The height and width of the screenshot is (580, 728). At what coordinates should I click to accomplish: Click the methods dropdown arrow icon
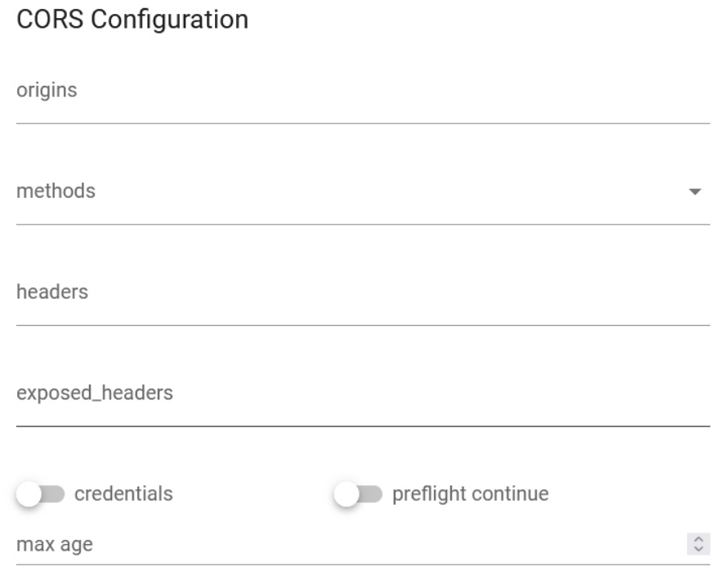tap(695, 192)
